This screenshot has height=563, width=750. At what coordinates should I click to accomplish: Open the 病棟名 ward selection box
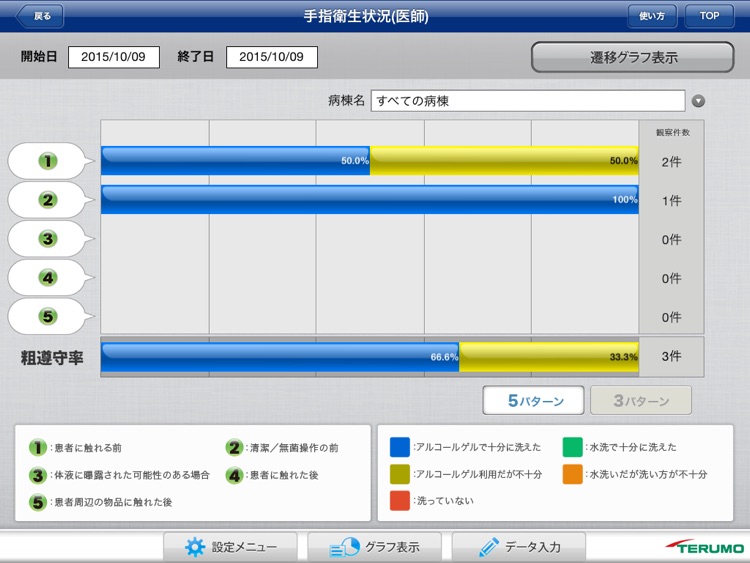pos(528,101)
